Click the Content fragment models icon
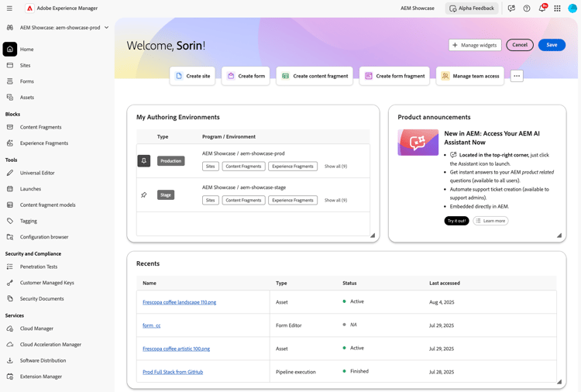The height and width of the screenshot is (392, 581). [10, 205]
